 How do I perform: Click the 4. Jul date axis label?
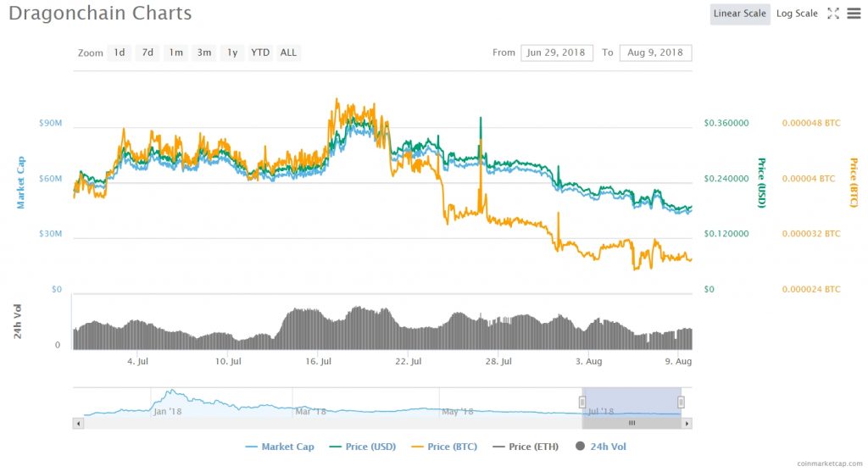coord(137,361)
